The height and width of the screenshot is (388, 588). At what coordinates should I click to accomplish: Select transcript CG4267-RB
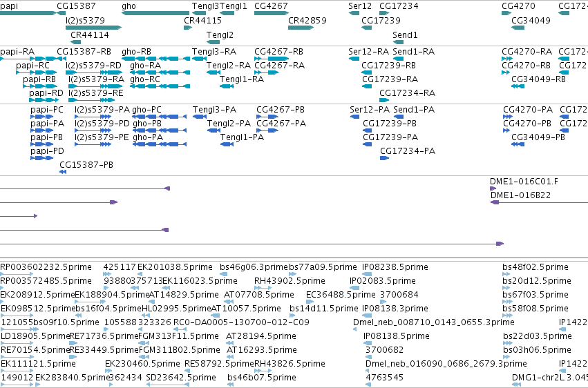pos(272,59)
